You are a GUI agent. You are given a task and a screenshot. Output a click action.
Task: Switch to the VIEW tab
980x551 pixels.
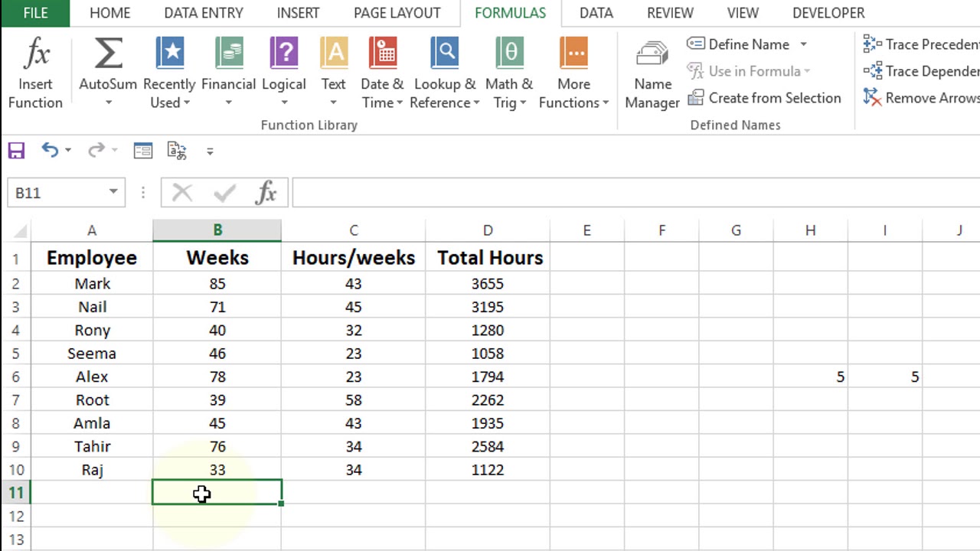point(743,13)
